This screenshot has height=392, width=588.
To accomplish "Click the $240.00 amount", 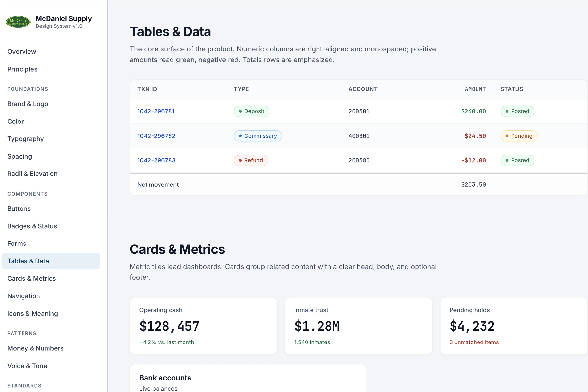I will coord(474,111).
